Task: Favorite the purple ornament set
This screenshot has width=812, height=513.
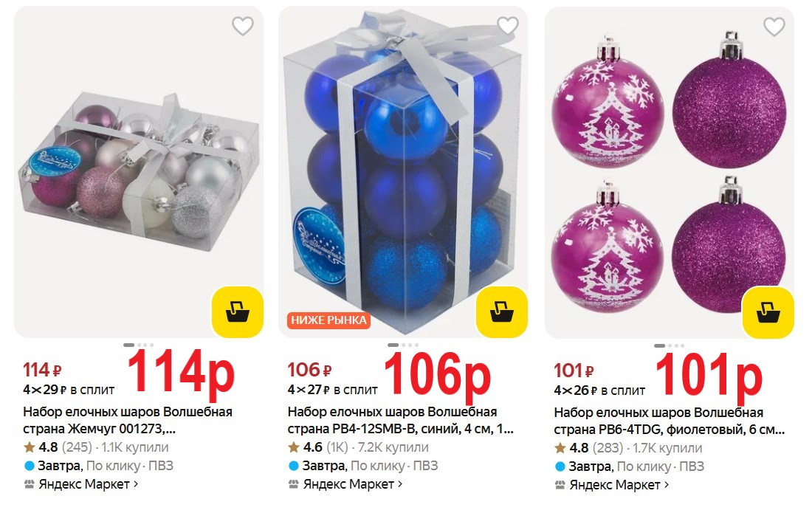Action: [x=774, y=27]
